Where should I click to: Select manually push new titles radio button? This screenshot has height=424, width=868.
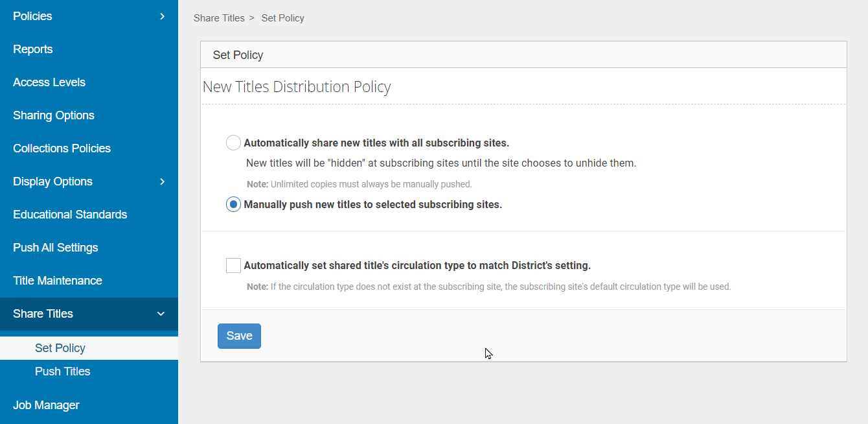[x=233, y=204]
